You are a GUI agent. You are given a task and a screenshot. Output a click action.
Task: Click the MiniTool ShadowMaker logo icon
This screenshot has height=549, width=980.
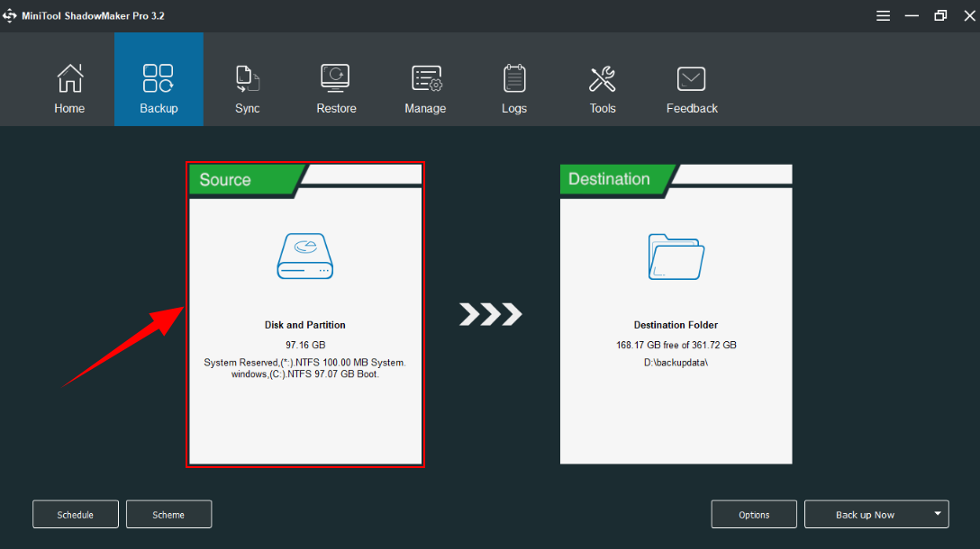[9, 16]
